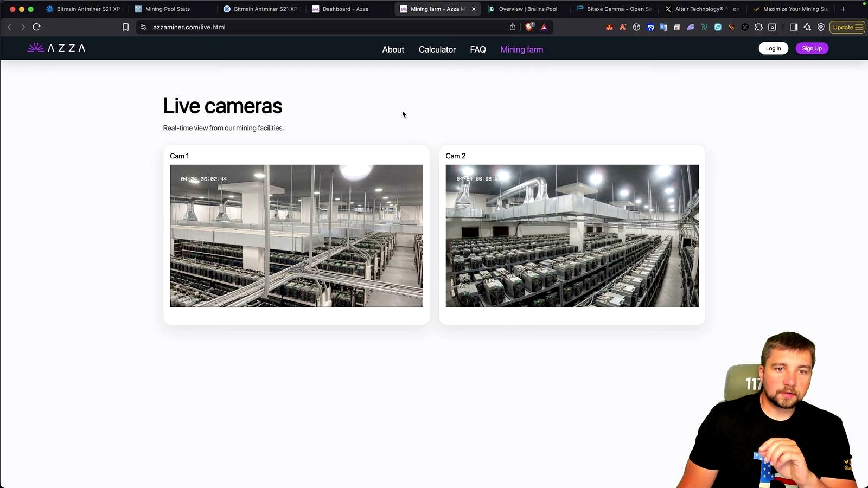Click the Cam 2 live video feed
Viewport: 868px width, 488px height.
(x=572, y=236)
